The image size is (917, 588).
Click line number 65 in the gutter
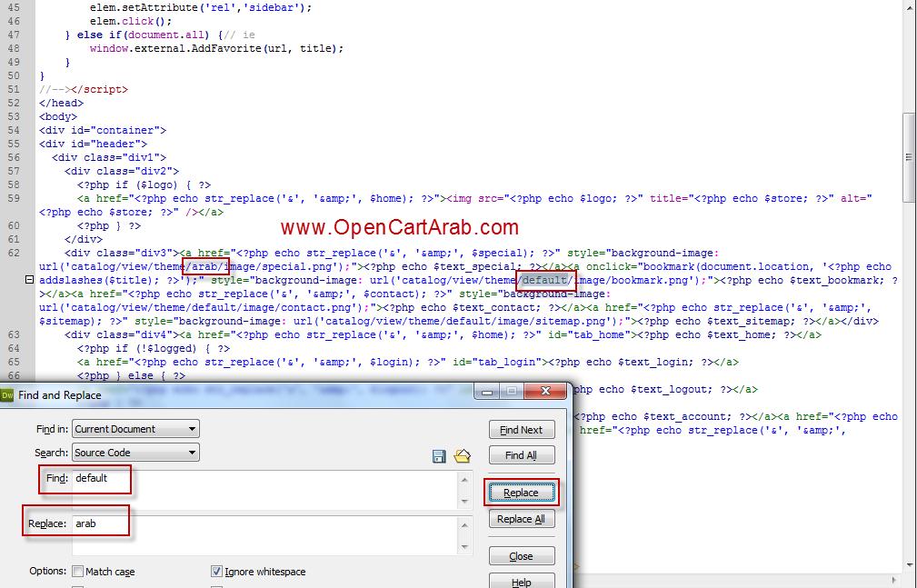(x=14, y=363)
